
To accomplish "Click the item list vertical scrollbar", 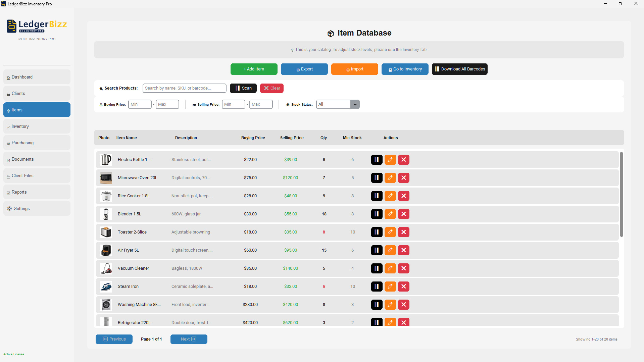I will coord(621,195).
